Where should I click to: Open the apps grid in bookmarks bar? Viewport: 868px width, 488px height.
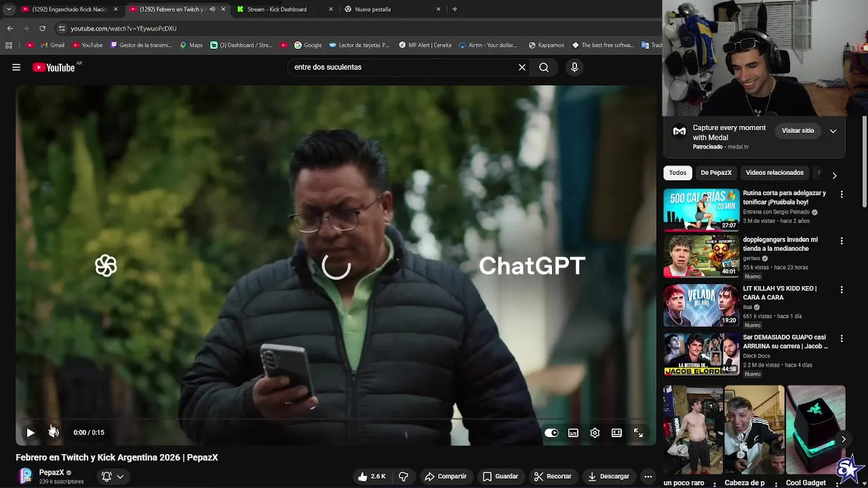(9, 45)
